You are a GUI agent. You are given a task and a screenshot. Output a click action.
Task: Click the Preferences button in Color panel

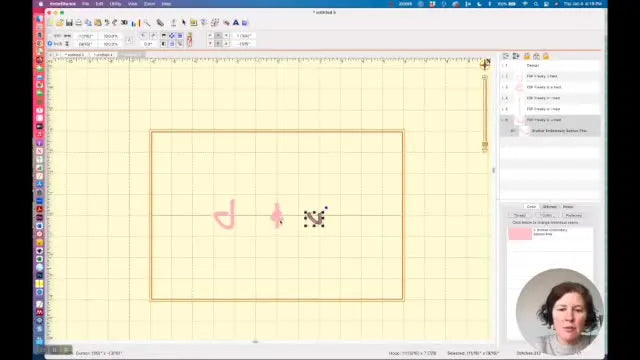click(573, 215)
